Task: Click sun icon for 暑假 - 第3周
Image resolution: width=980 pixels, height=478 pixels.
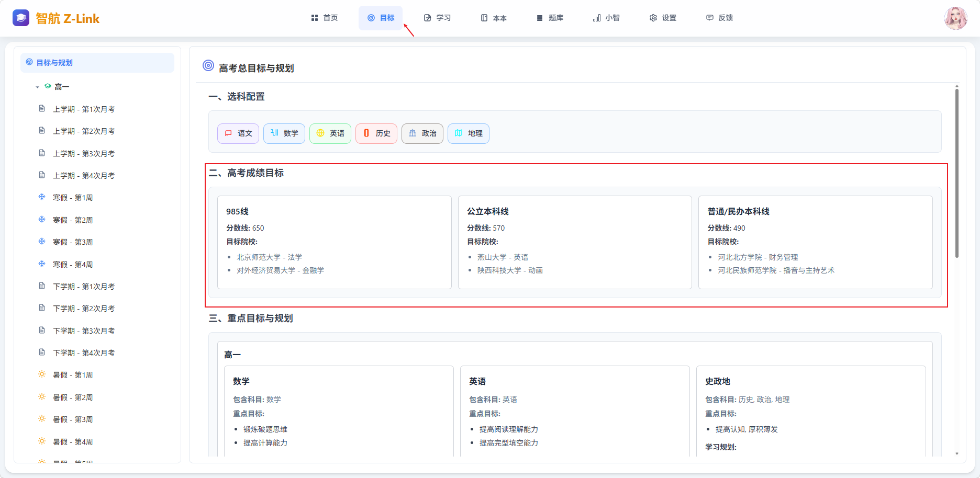Action: [x=42, y=419]
